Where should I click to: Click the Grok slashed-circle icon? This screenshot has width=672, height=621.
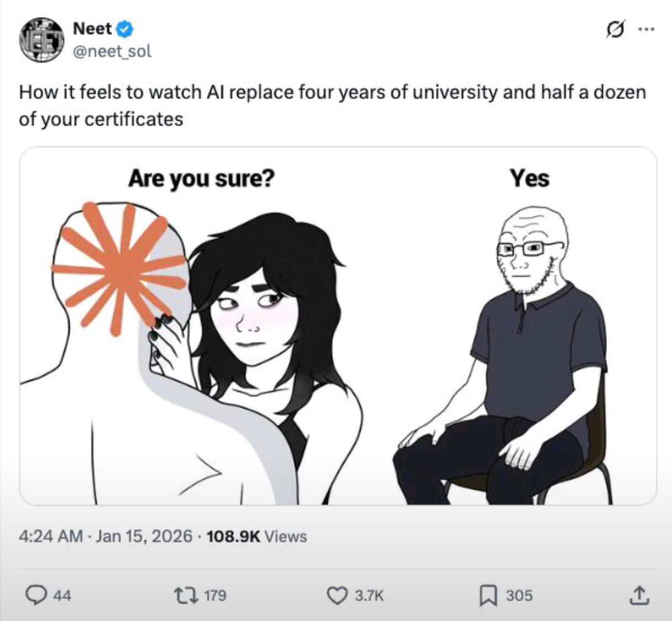point(613,29)
